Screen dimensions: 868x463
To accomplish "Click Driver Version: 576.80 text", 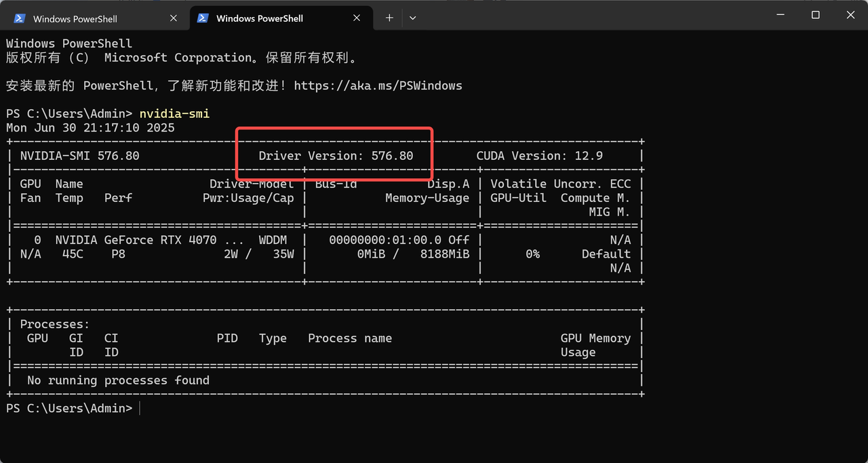I will (336, 156).
